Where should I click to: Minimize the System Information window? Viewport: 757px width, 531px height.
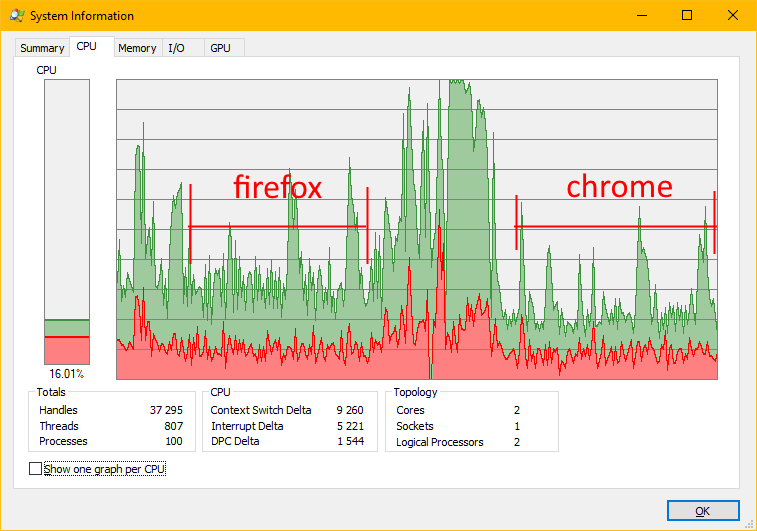[642, 15]
